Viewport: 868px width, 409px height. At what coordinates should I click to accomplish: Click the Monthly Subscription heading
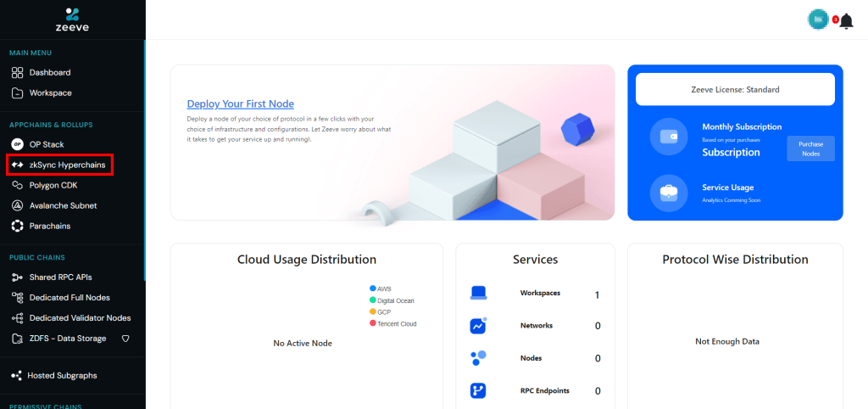point(742,127)
